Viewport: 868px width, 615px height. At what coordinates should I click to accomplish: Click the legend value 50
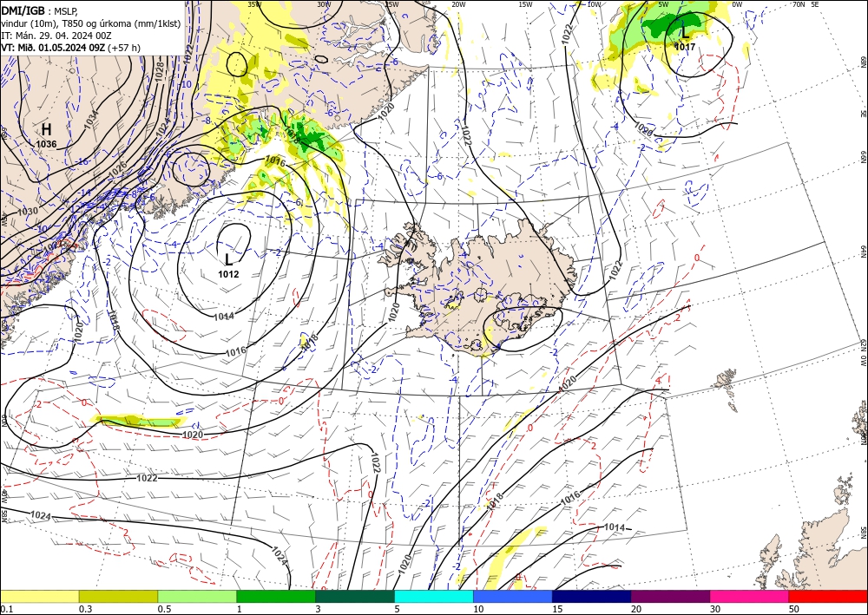pyautogui.click(x=794, y=609)
